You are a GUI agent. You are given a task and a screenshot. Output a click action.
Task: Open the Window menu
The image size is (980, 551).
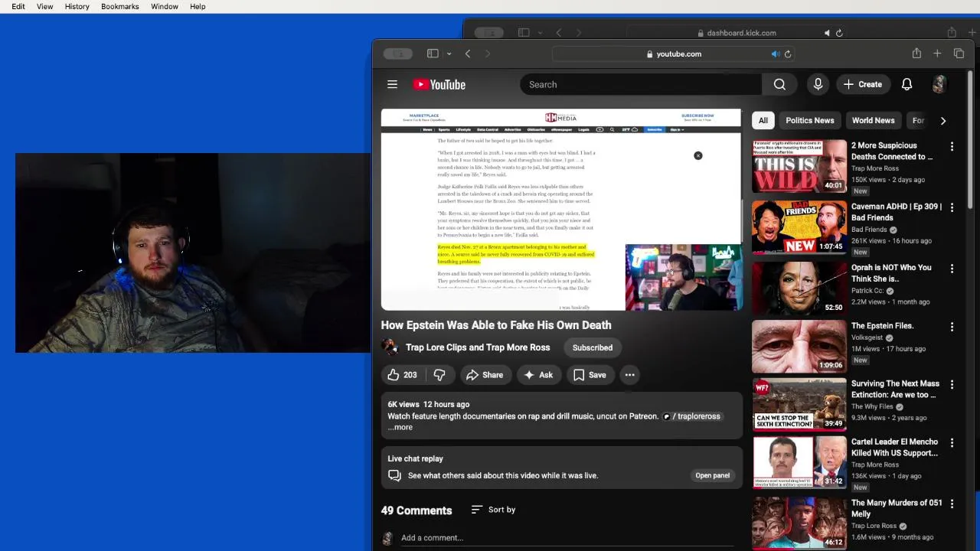[165, 6]
